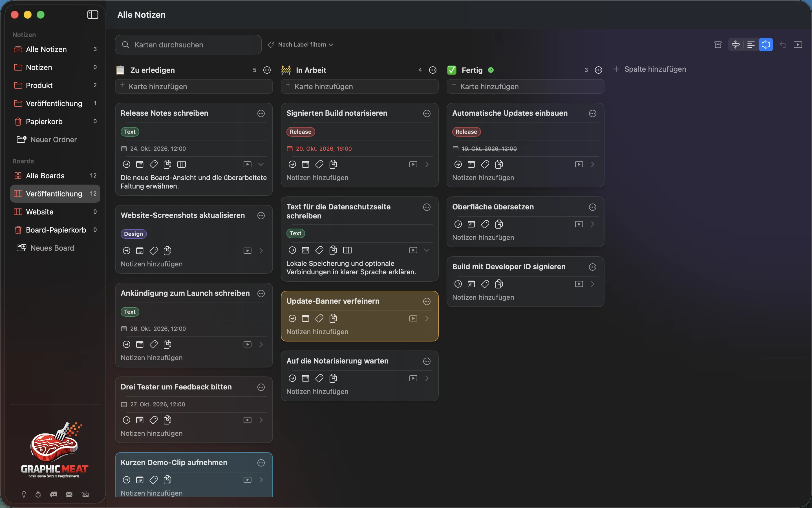The height and width of the screenshot is (508, 812).
Task: Click the duplicate icon on 'Auf die Notarisierung warten'
Action: point(333,378)
